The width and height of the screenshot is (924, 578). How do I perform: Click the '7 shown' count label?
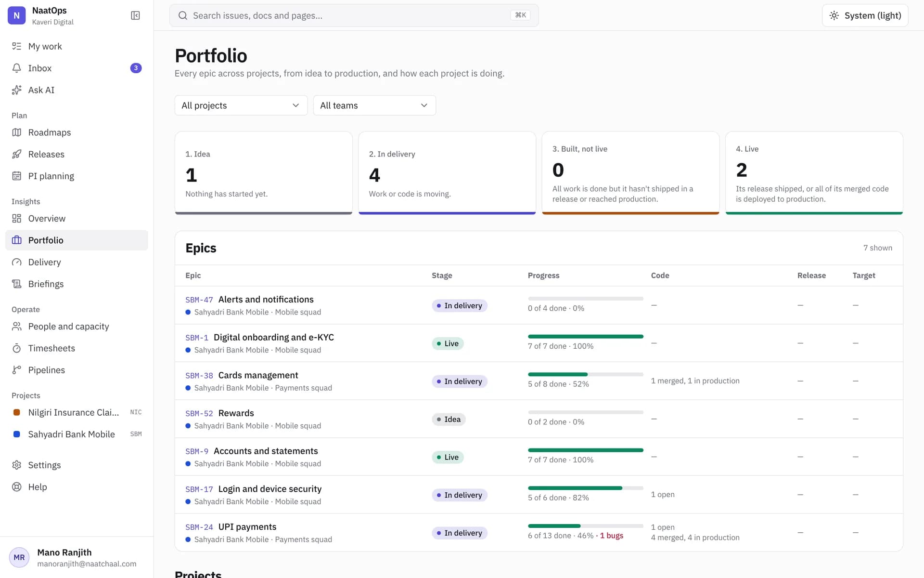(878, 248)
